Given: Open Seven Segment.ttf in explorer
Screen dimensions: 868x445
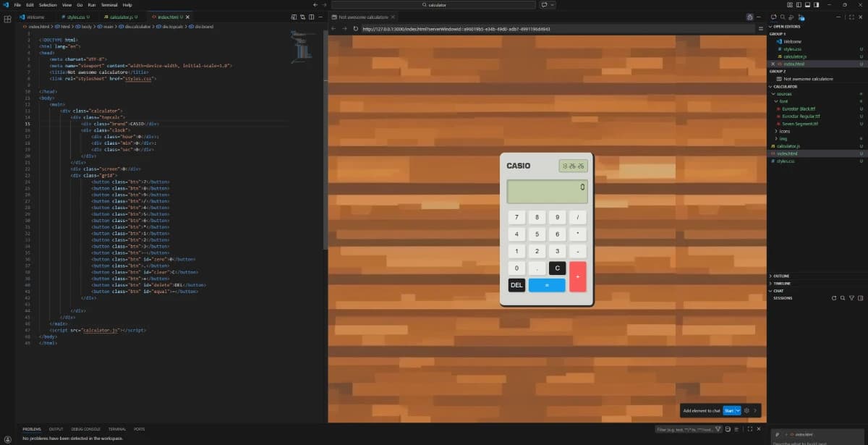Looking at the screenshot, I should tap(801, 124).
